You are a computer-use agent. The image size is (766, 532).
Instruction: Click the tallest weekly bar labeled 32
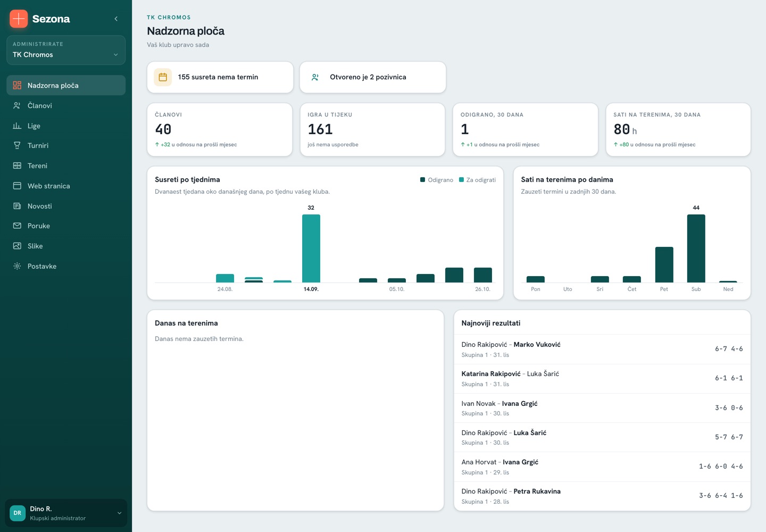pyautogui.click(x=311, y=248)
